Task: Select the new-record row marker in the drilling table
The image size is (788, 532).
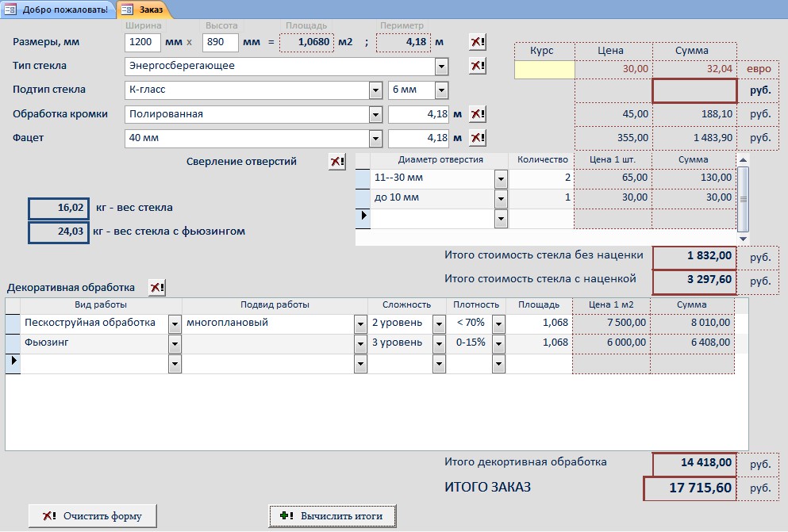Action: [x=363, y=219]
